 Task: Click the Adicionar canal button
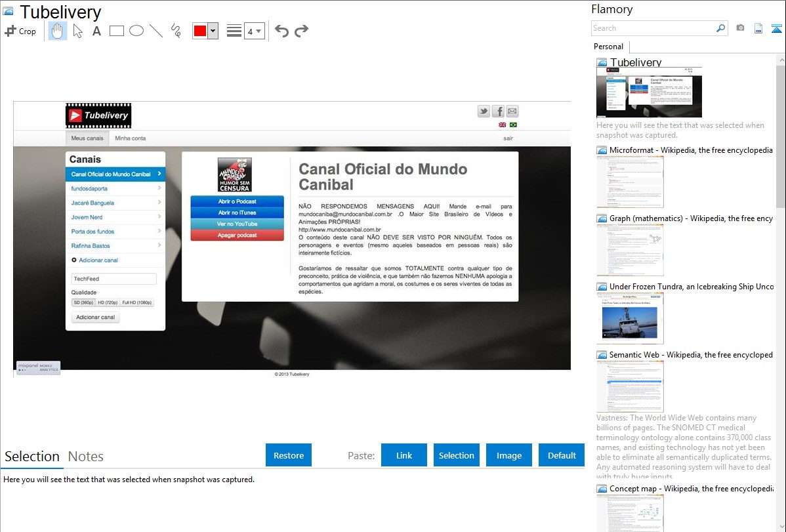pyautogui.click(x=95, y=317)
